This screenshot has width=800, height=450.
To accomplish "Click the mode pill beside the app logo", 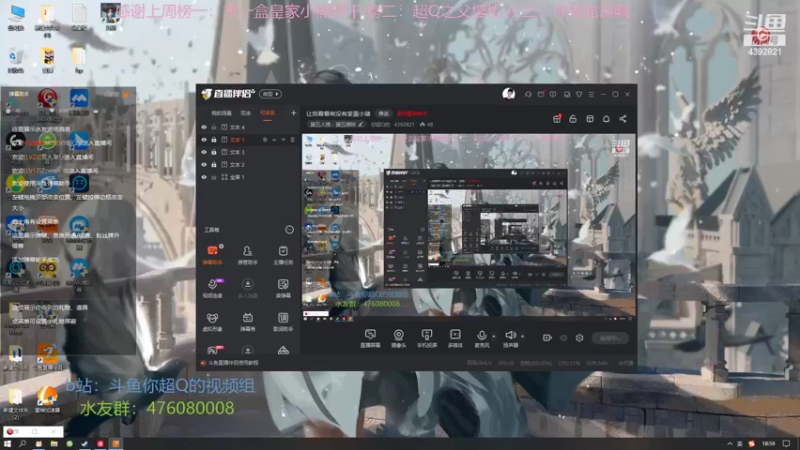I will [x=270, y=94].
